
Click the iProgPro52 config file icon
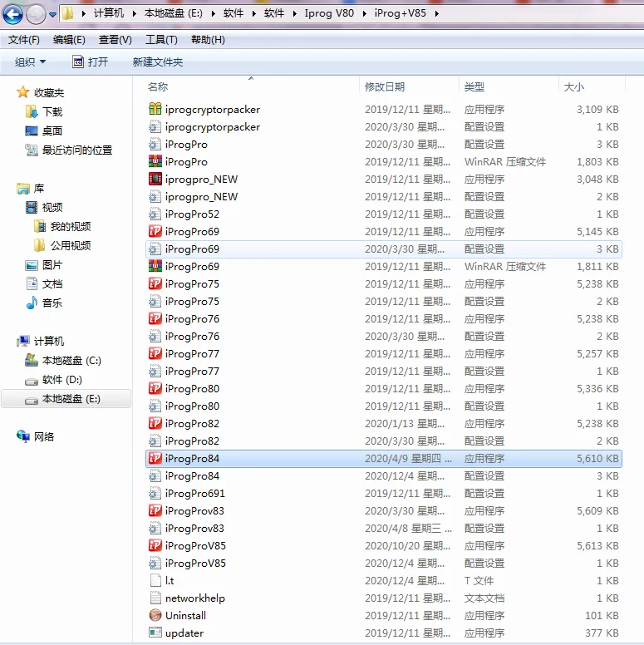[155, 214]
